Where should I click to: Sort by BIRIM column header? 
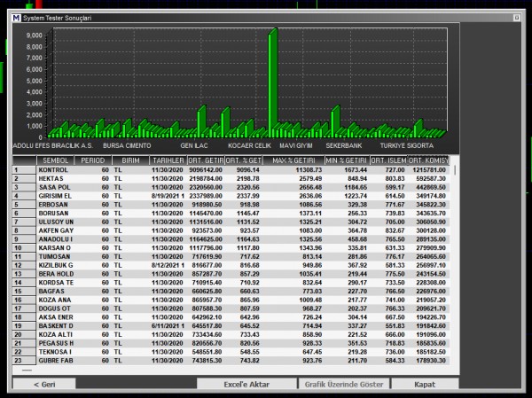(x=130, y=160)
